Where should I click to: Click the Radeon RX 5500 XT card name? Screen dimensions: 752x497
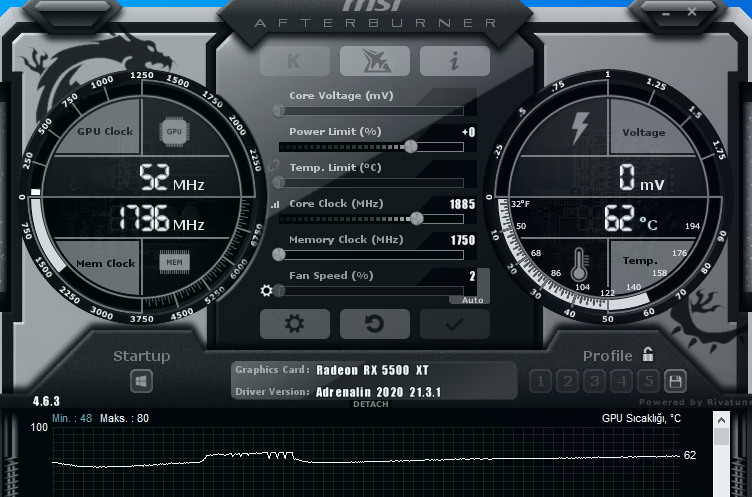(372, 370)
